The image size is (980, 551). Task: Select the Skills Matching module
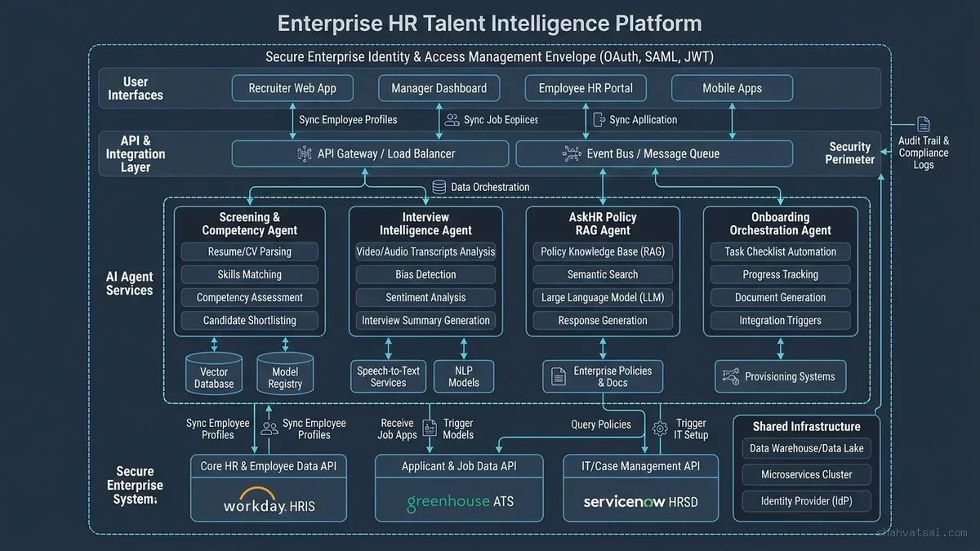point(249,274)
